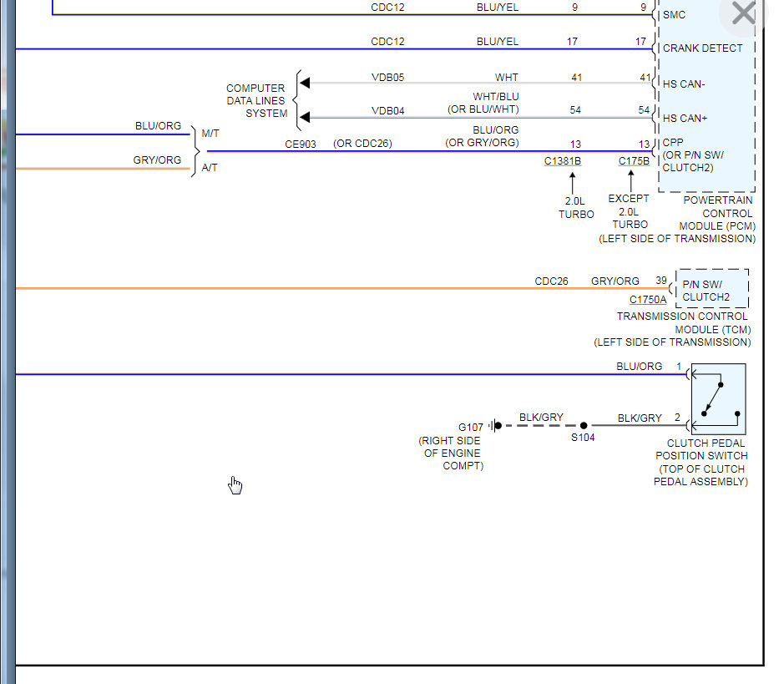Screen dimensions: 784x684
Task: Click the VDB04 HS CAN+ arrowhead
Action: (x=305, y=118)
